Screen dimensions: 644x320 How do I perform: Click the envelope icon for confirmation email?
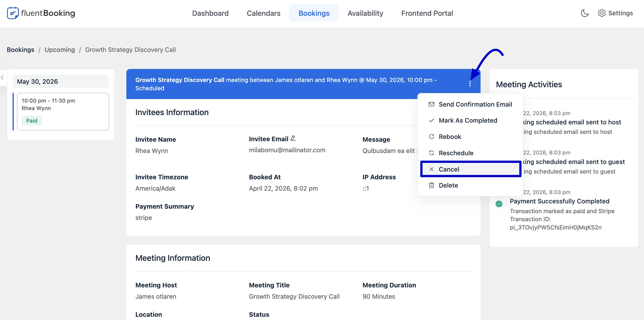(431, 104)
